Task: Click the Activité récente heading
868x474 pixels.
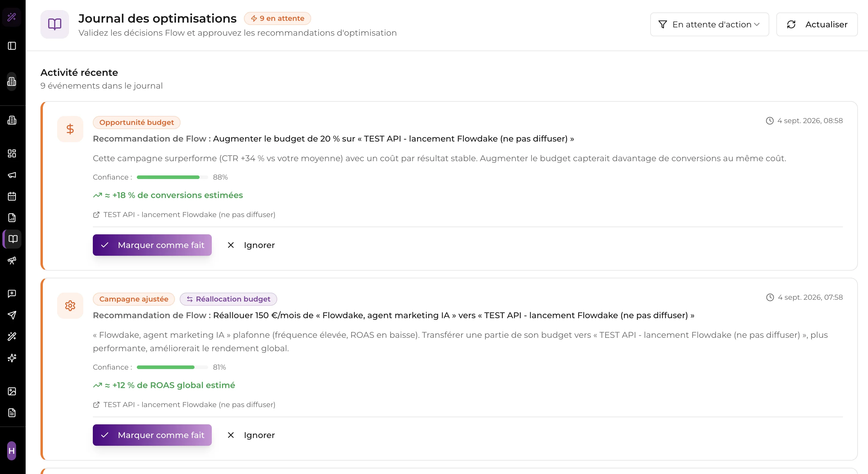Action: 79,73
